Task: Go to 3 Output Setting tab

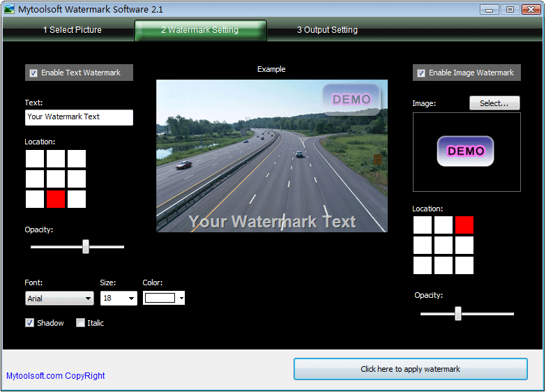Action: (327, 30)
